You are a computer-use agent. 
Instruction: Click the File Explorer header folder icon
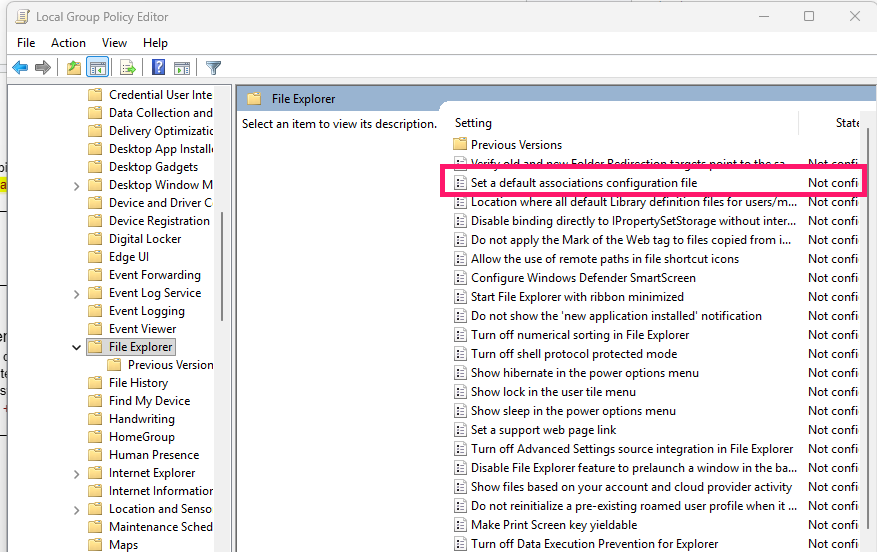coord(254,99)
